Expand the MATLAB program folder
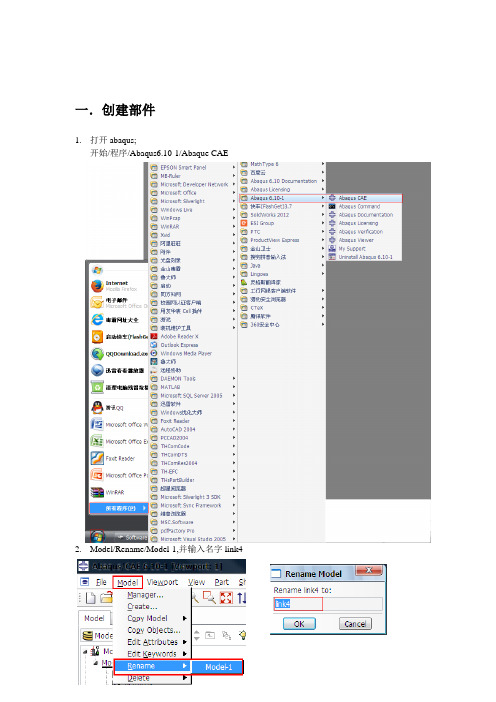496x702 pixels. tap(192, 387)
